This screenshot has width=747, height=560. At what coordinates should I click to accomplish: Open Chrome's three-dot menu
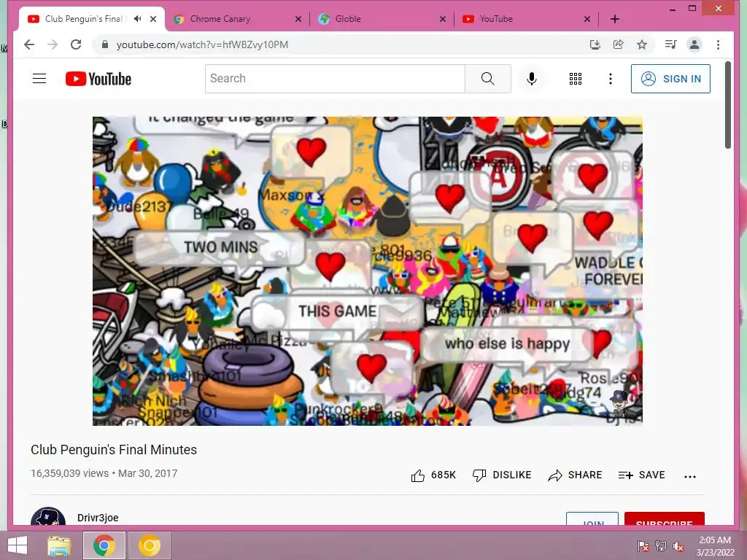point(718,44)
